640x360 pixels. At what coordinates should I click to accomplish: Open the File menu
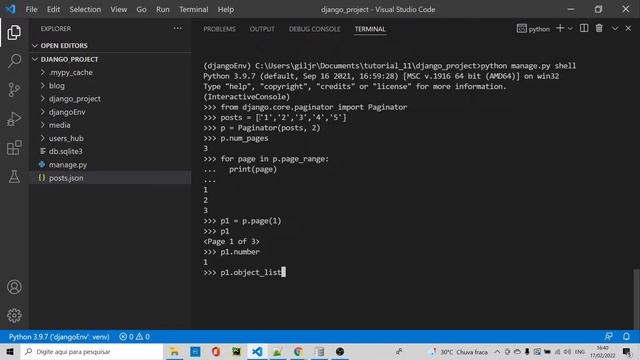[31, 9]
